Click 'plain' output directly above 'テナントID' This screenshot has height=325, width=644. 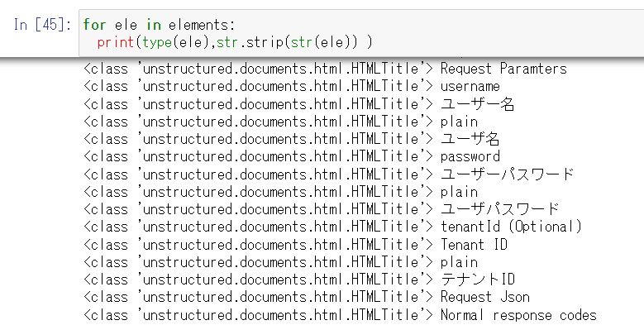[x=459, y=262]
